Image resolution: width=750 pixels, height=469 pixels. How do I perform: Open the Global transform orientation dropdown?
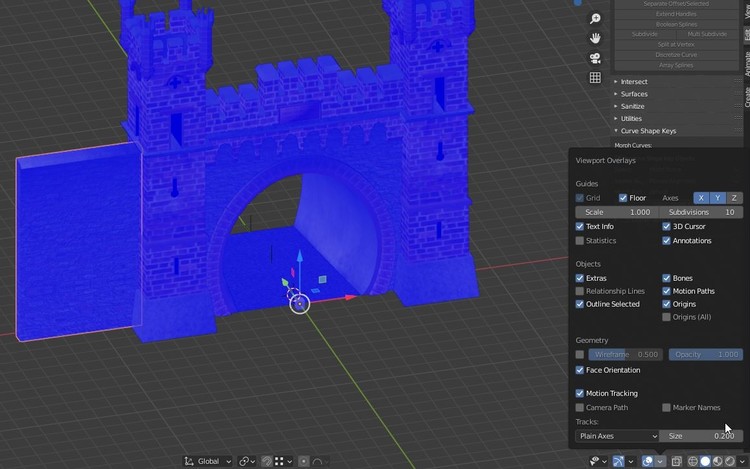coord(208,461)
